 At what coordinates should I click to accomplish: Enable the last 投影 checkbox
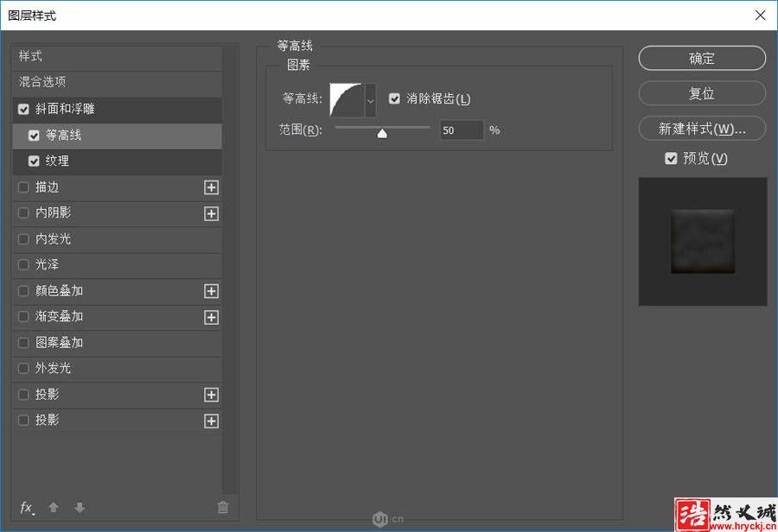[23, 421]
